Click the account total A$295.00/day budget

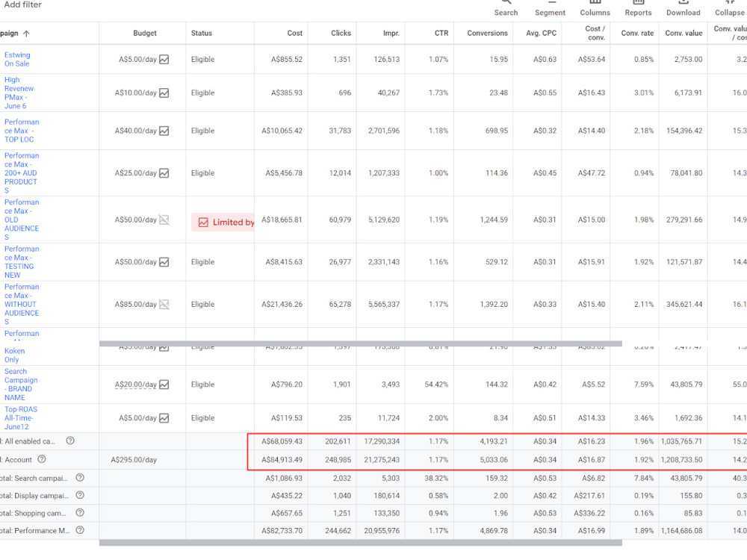[134, 460]
